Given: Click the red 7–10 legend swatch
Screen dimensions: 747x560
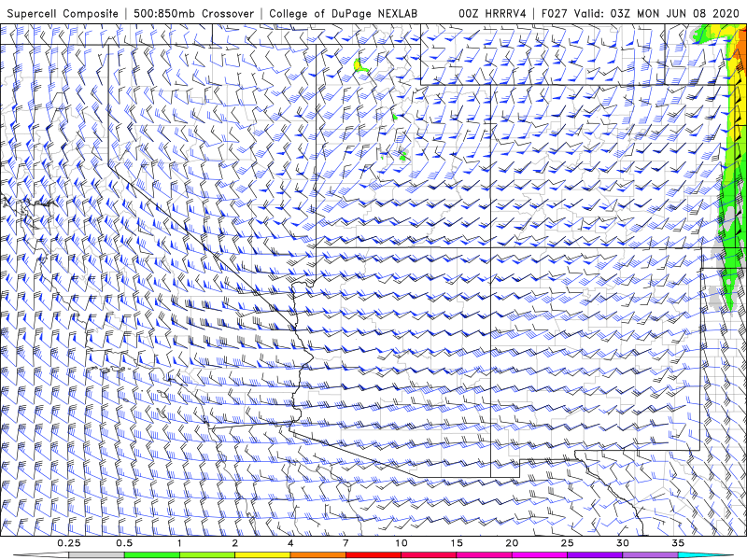Looking at the screenshot, I should point(373,555).
